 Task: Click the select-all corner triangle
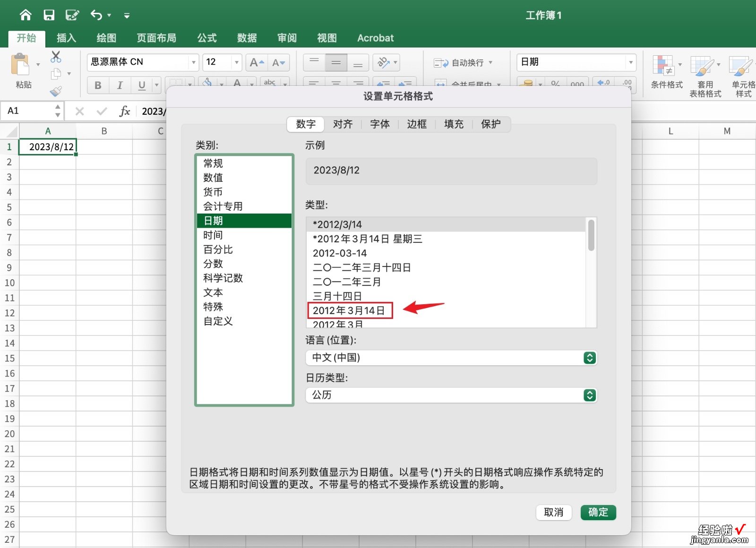tap(11, 131)
